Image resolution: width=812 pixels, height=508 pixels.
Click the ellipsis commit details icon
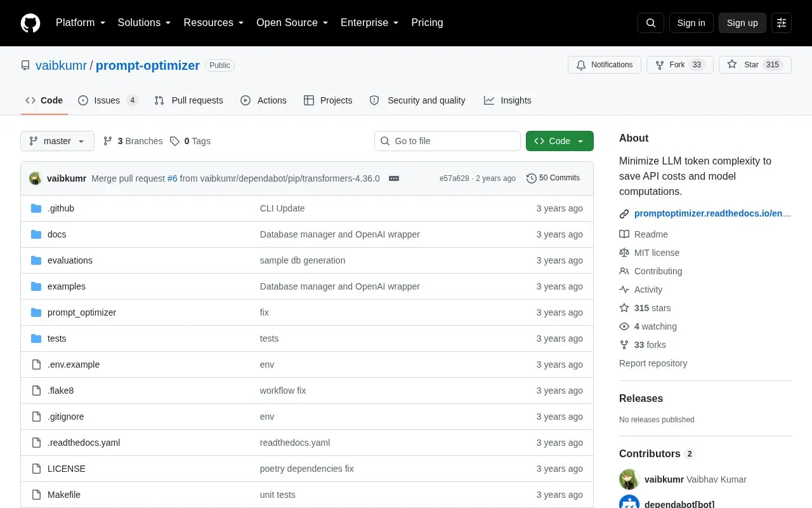pos(394,178)
